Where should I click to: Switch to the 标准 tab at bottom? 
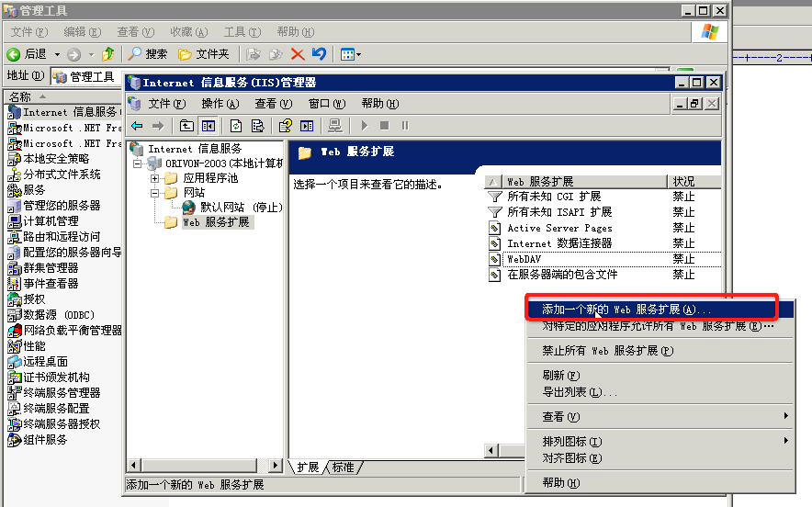344,468
